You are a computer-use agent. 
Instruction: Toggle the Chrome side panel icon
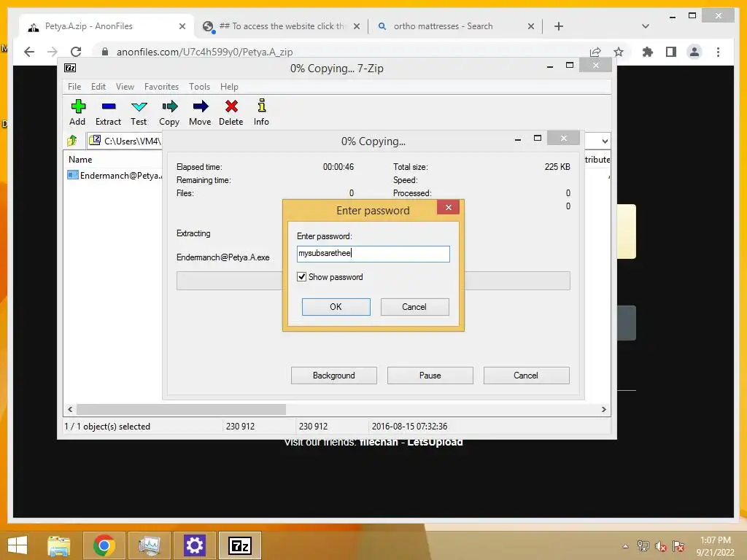(x=671, y=52)
